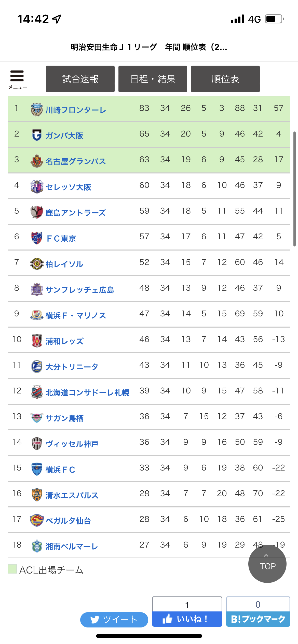Open the セレッソ大阪 team link

[x=69, y=187]
